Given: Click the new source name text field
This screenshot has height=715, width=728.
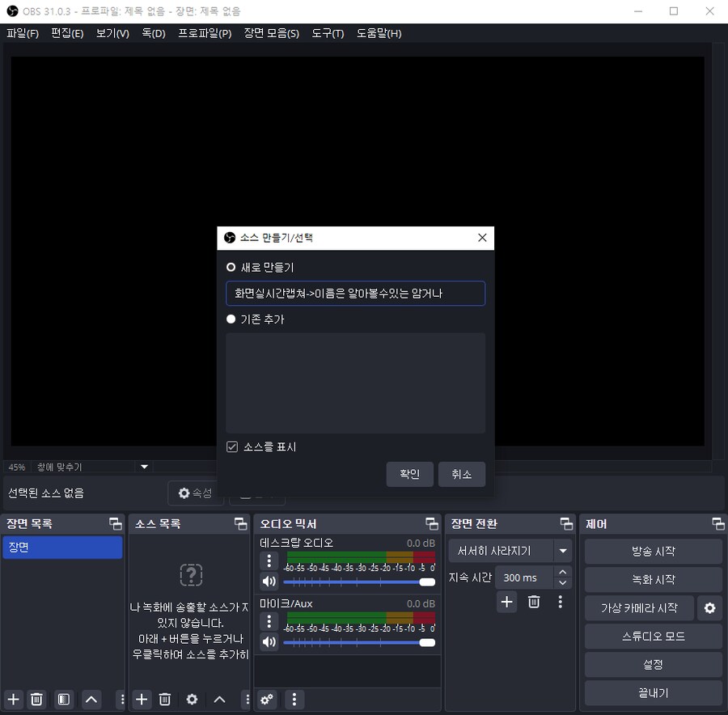Looking at the screenshot, I should 355,294.
